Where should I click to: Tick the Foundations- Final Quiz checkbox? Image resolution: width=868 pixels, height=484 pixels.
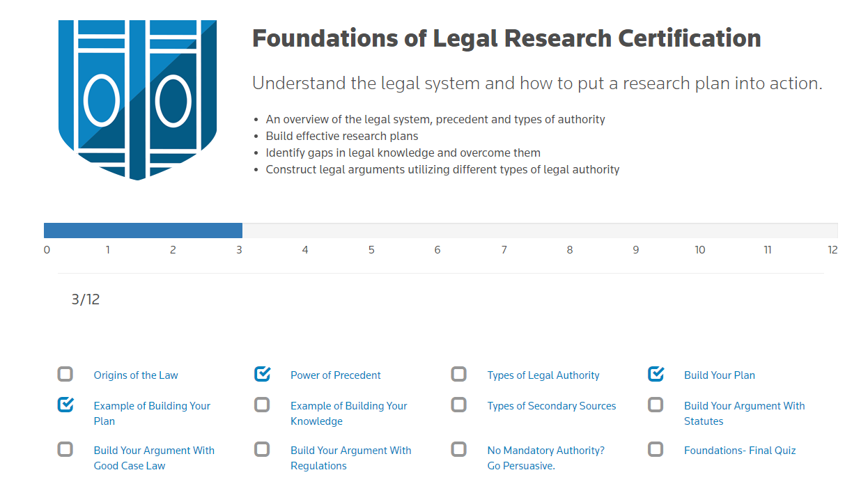656,449
